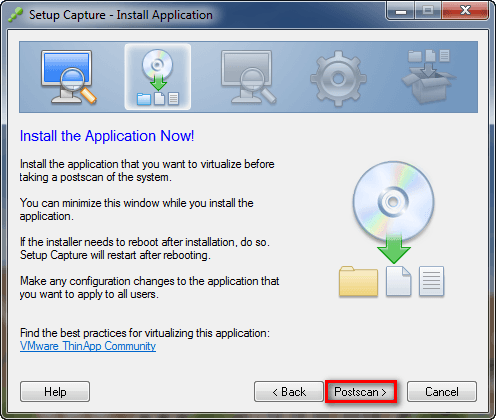Image resolution: width=496 pixels, height=420 pixels.
Task: Click the Install the Application Now heading
Action: pos(107,136)
